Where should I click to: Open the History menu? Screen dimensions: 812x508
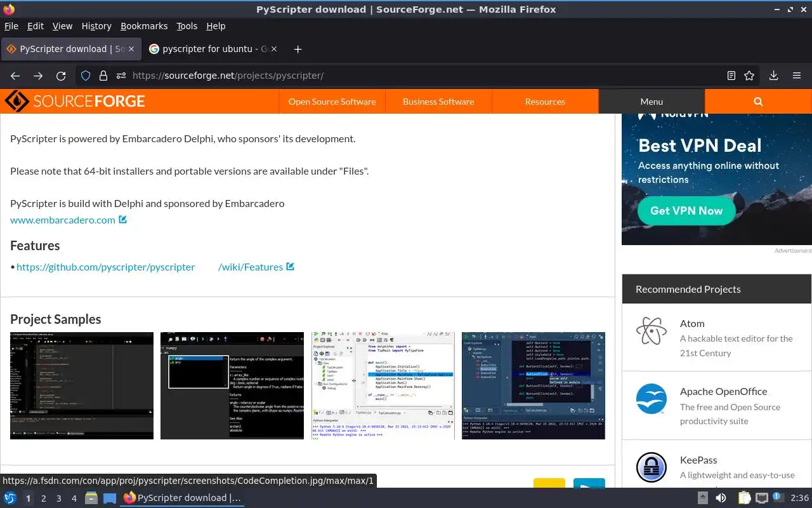point(96,26)
